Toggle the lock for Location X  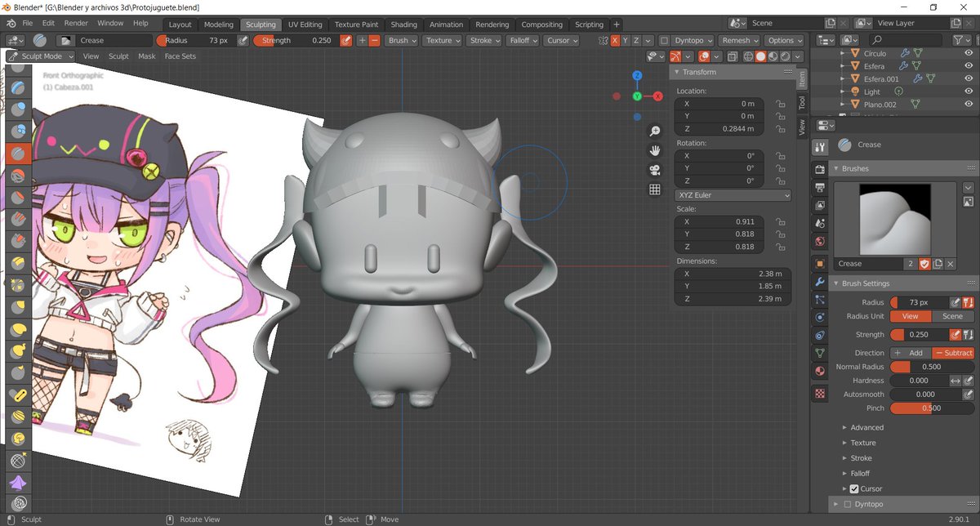point(781,104)
